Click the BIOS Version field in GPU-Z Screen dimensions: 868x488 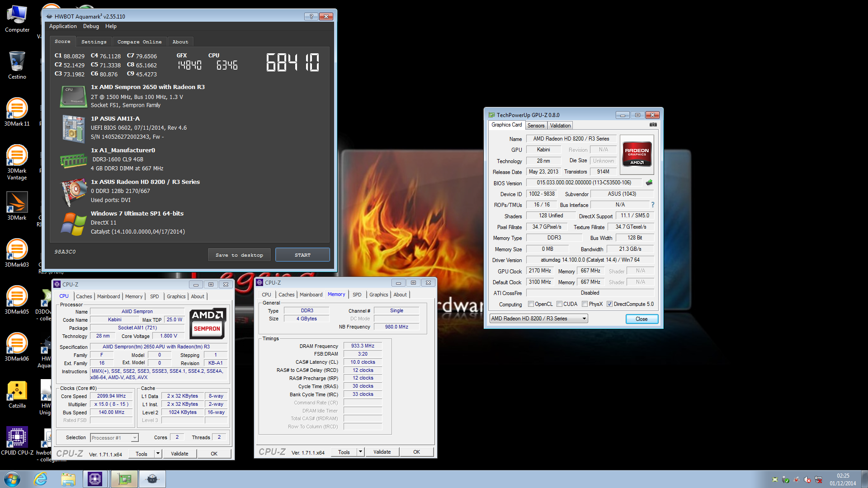point(584,183)
